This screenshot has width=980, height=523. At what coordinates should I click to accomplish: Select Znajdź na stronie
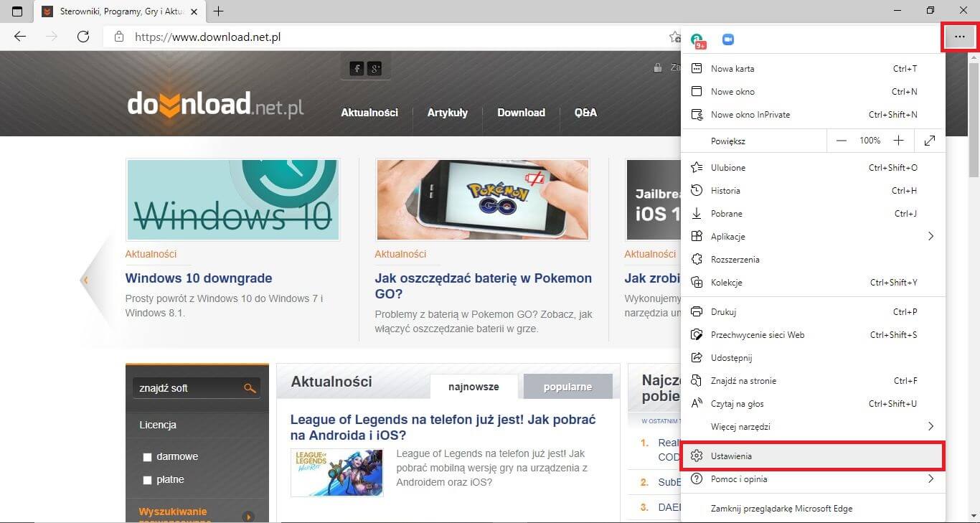813,381
